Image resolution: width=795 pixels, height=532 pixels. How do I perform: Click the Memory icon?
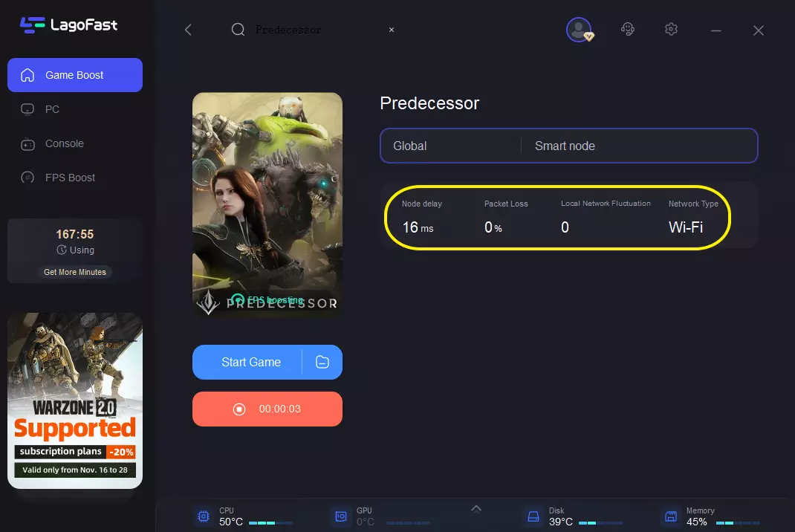(x=671, y=516)
